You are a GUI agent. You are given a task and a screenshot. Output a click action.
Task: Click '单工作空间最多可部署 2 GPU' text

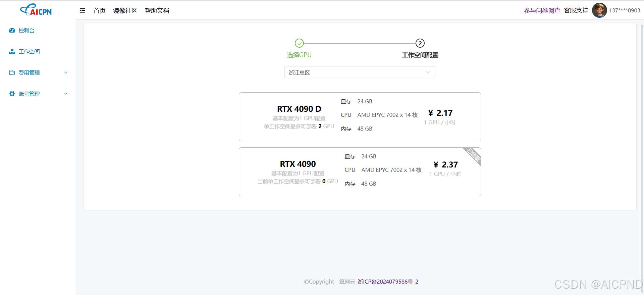(x=299, y=126)
